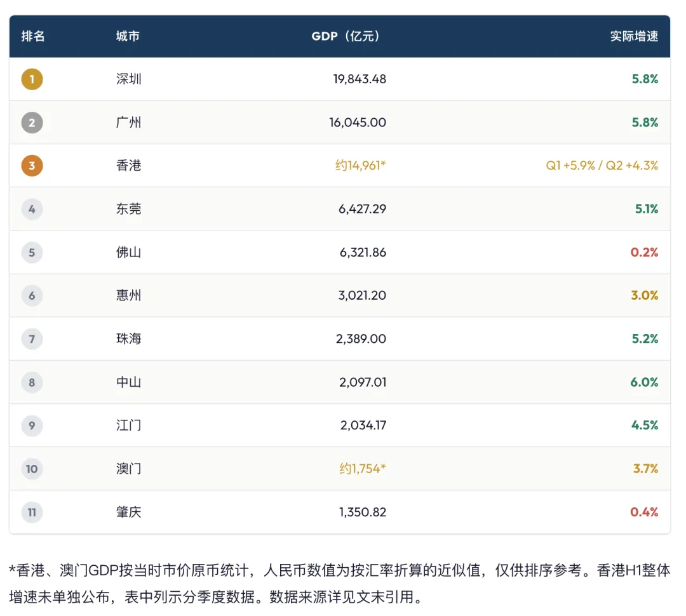Viewport: 686px width, 616px height.
Task: Click the rank 6 badge
Action: pyautogui.click(x=32, y=296)
